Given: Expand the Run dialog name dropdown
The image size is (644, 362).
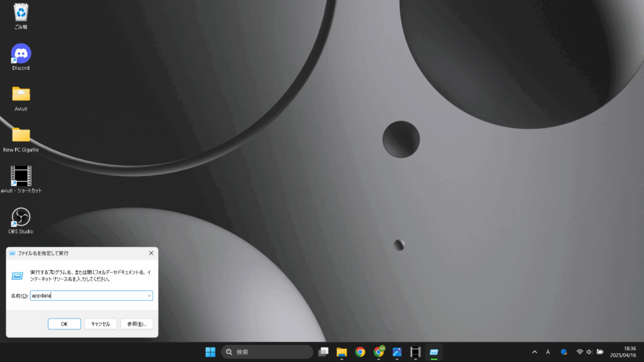Looking at the screenshot, I should pyautogui.click(x=149, y=295).
